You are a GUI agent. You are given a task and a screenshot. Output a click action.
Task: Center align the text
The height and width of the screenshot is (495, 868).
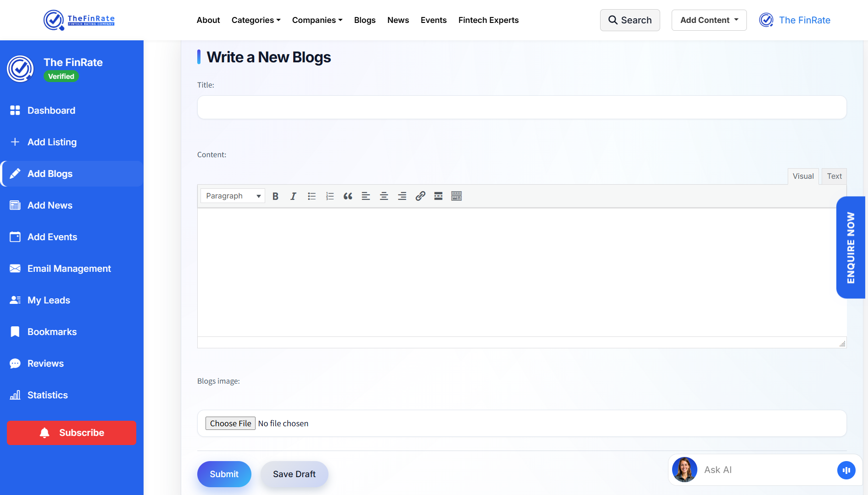[384, 196]
